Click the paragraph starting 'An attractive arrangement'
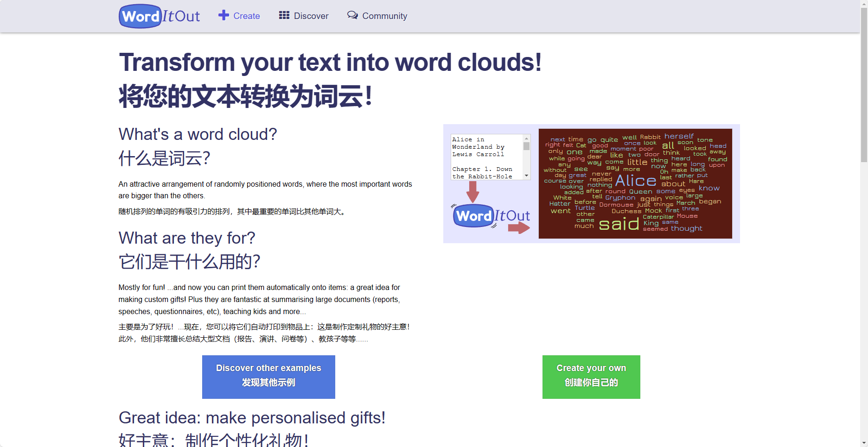The height and width of the screenshot is (447, 868). (x=265, y=190)
